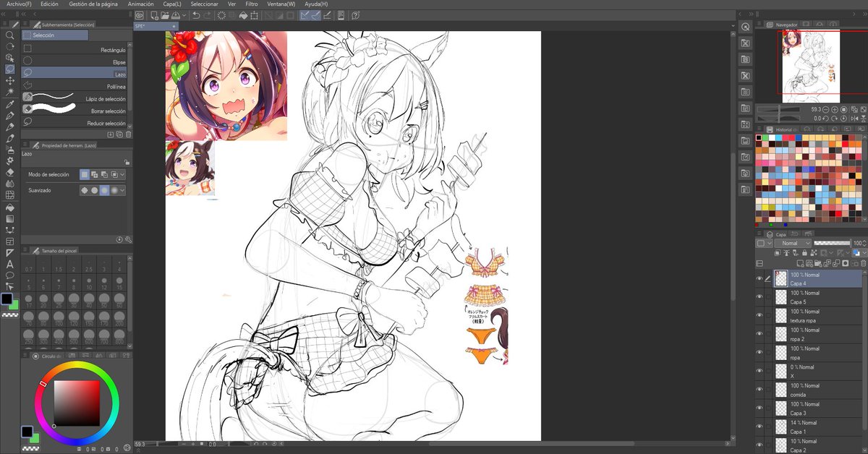Select the Eyedropper tool
The image size is (868, 454).
point(9,104)
